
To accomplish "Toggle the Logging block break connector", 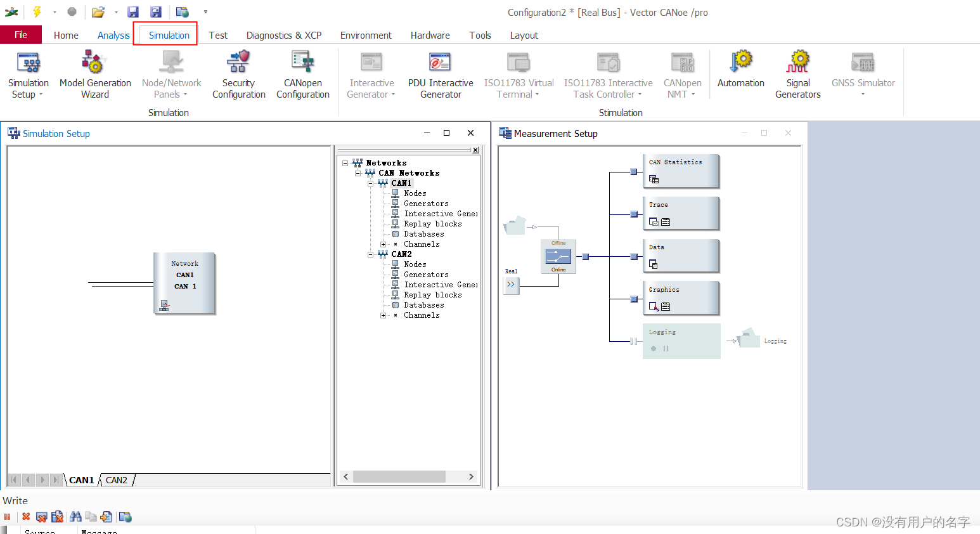I will pyautogui.click(x=633, y=341).
